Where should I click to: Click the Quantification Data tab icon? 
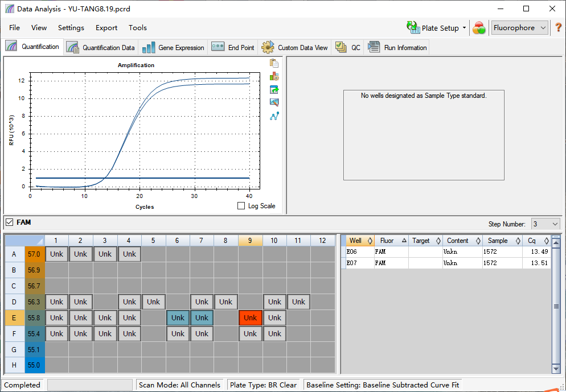pyautogui.click(x=72, y=47)
